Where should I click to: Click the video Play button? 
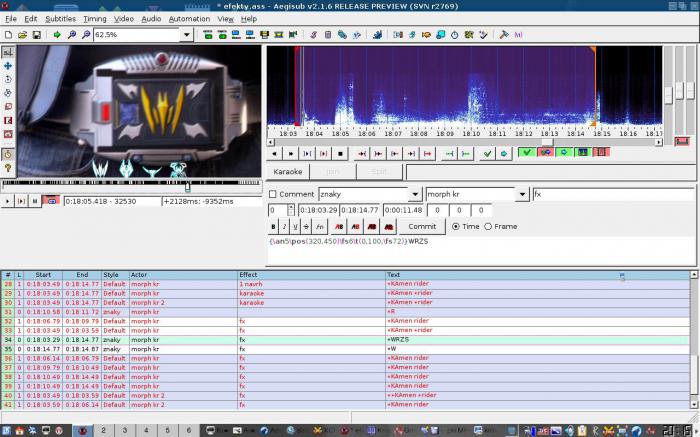8,201
